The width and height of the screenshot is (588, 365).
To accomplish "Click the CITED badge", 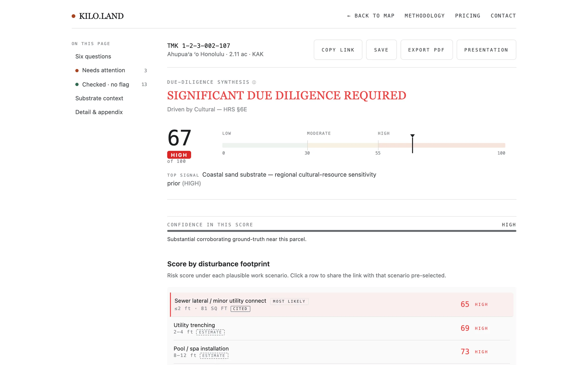I will (240, 309).
